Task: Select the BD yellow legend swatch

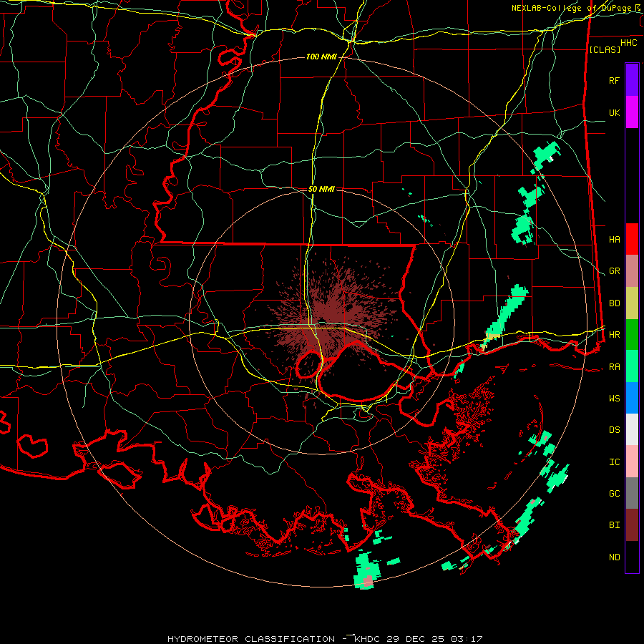Action: click(632, 303)
